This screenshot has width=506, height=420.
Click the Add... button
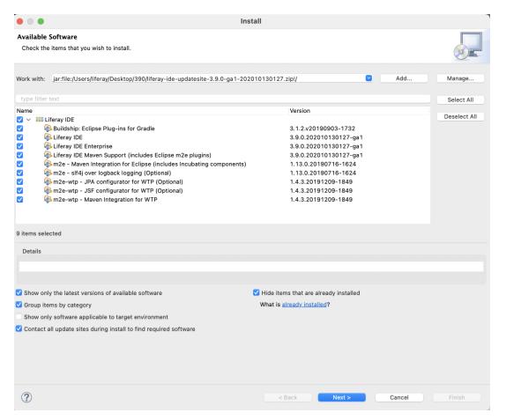point(404,78)
